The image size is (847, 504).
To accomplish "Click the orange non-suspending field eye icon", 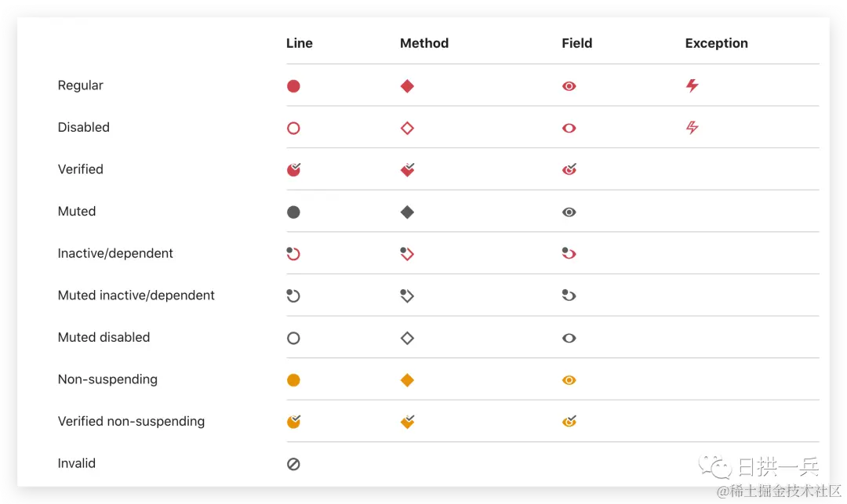I will [569, 380].
